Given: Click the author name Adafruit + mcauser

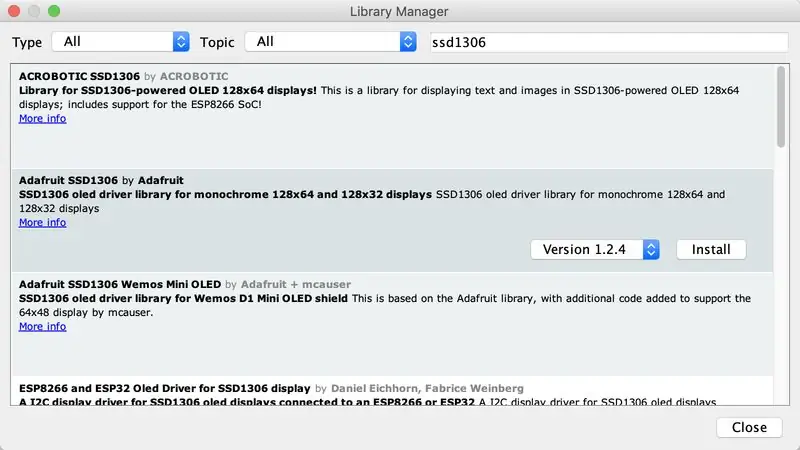Looking at the screenshot, I should coord(296,284).
